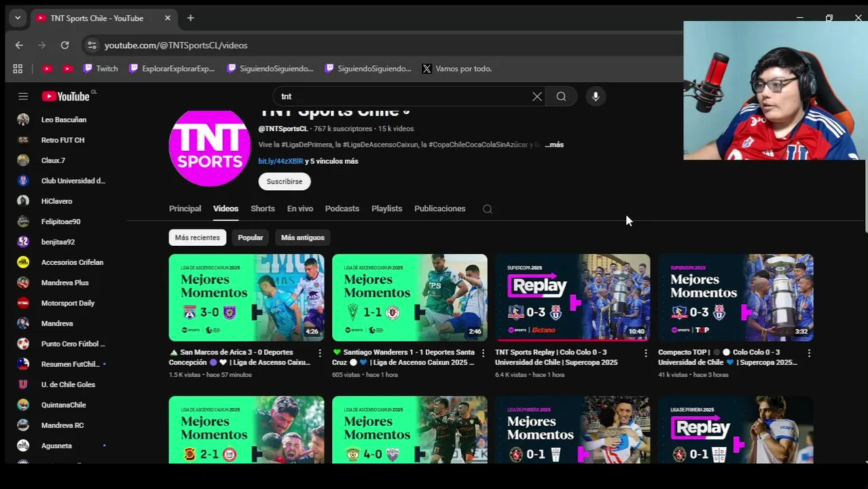Click the magnifier search button
The image size is (868, 489).
[x=562, y=96]
